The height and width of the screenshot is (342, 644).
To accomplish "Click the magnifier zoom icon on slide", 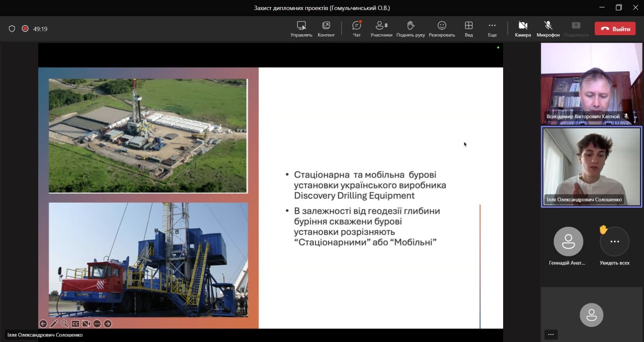I will point(64,323).
